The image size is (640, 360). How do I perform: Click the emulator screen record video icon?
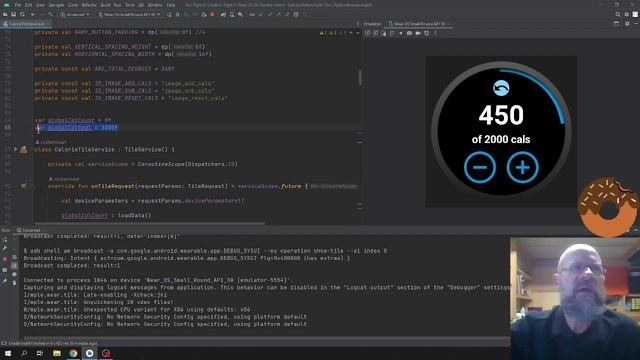[x=418, y=33]
